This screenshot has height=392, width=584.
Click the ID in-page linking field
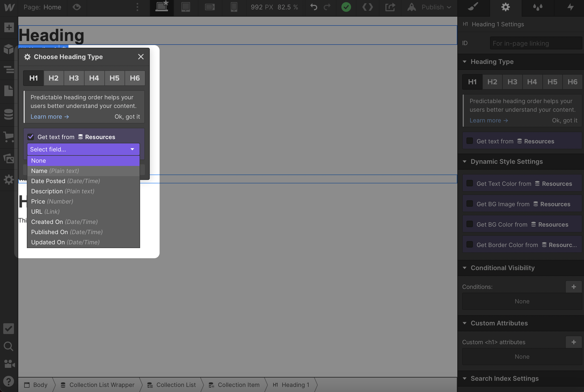[x=535, y=43]
